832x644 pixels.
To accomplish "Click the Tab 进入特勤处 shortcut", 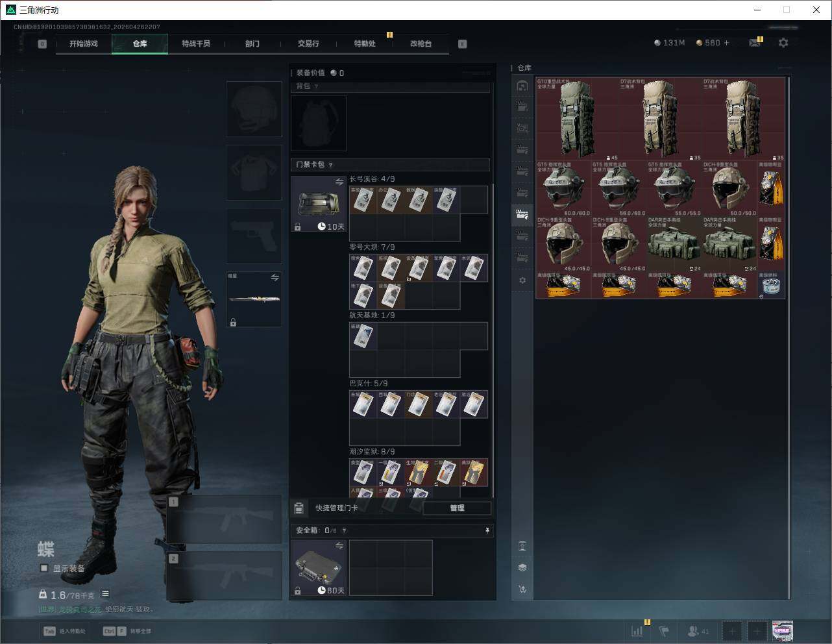I will point(64,631).
